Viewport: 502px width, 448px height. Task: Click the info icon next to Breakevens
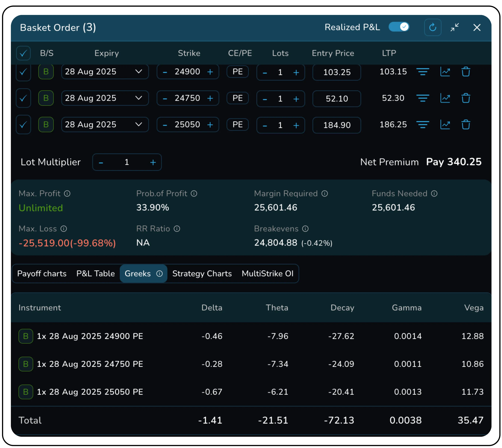tap(305, 229)
